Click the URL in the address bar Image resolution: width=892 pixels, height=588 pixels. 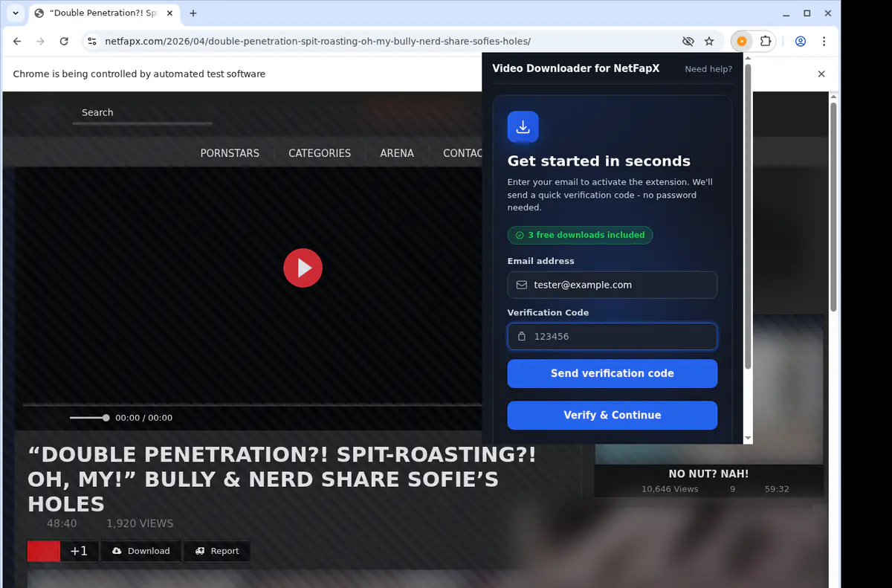pos(317,42)
